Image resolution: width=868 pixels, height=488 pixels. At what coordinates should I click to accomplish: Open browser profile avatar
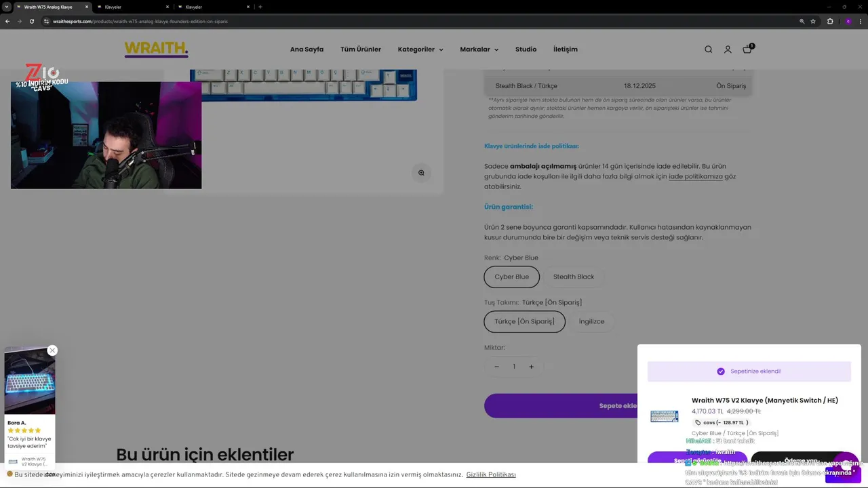pyautogui.click(x=848, y=21)
